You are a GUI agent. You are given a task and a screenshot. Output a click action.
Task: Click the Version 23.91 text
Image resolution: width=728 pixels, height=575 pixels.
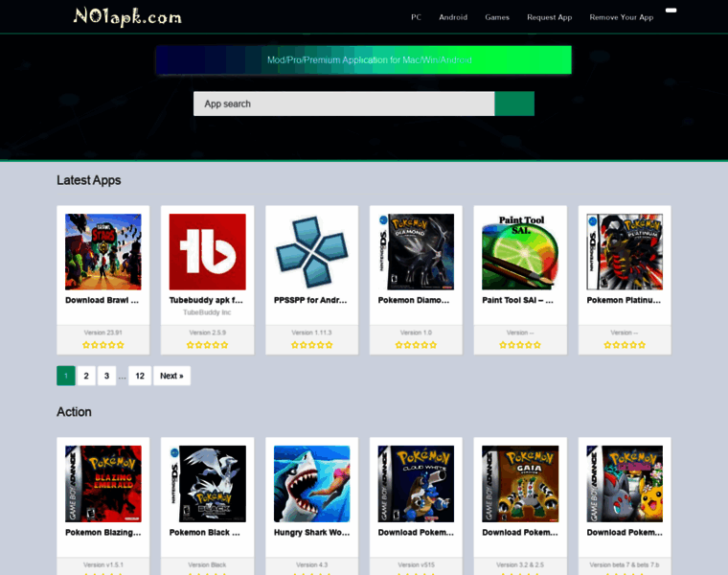[x=103, y=333]
